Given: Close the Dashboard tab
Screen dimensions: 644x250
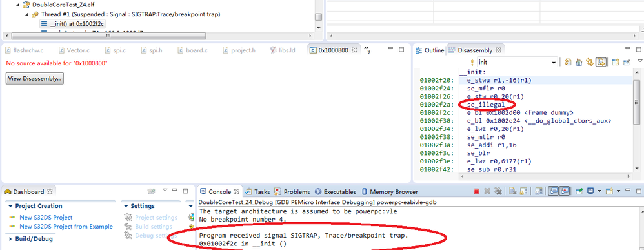Looking at the screenshot, I should (x=50, y=192).
